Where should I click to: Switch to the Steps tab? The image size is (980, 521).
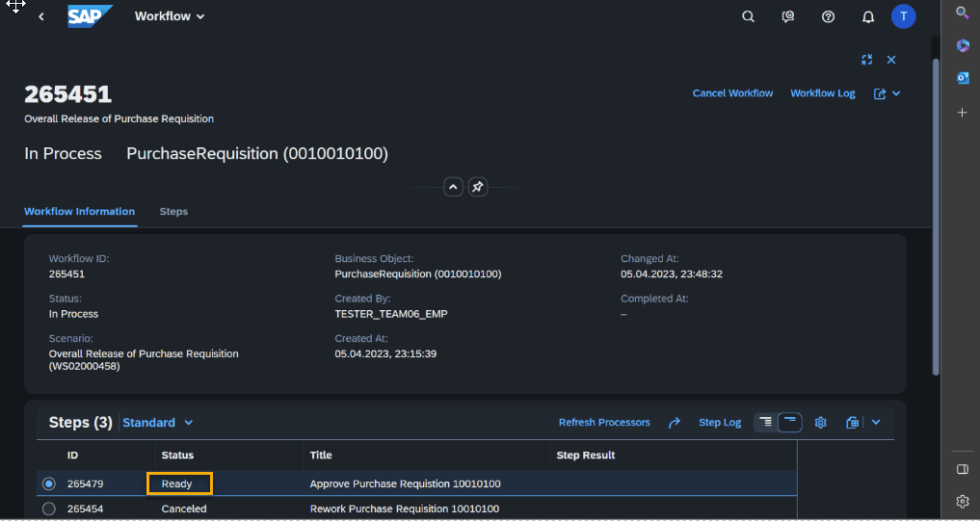(173, 211)
